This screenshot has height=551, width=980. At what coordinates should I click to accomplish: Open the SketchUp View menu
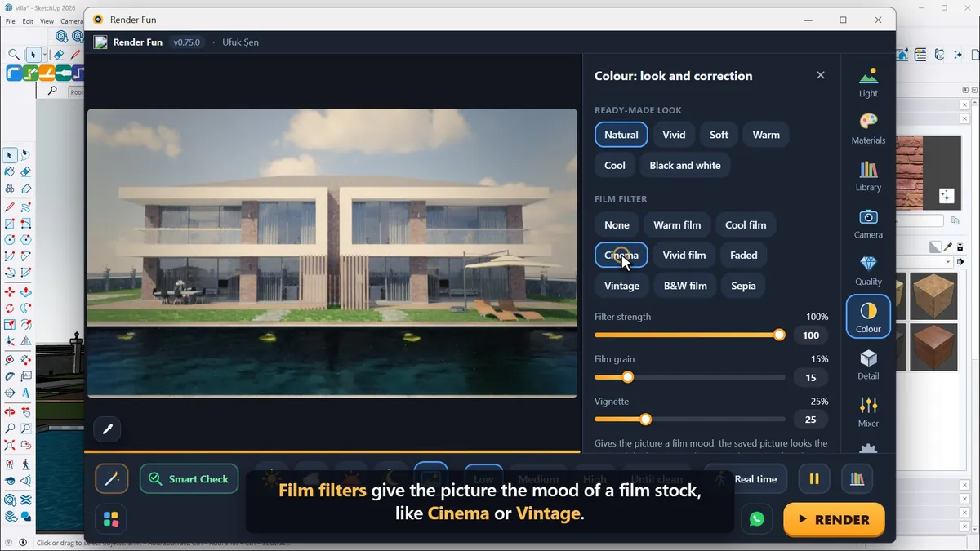pos(47,21)
